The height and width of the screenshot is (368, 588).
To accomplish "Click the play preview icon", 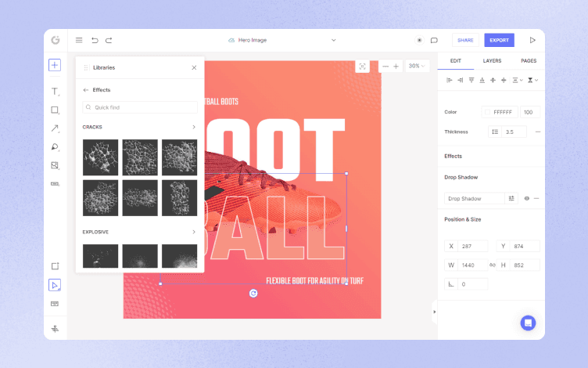I will tap(532, 40).
